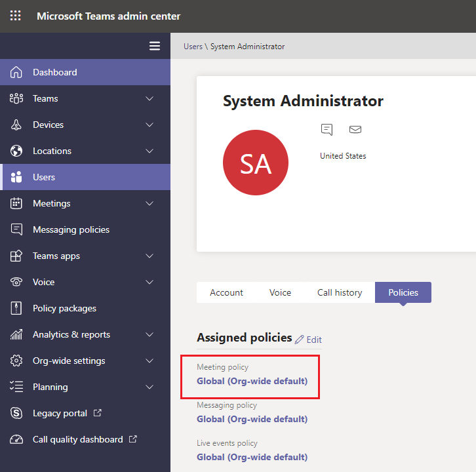Click the Planning checklist icon
The image size is (476, 472).
point(16,387)
